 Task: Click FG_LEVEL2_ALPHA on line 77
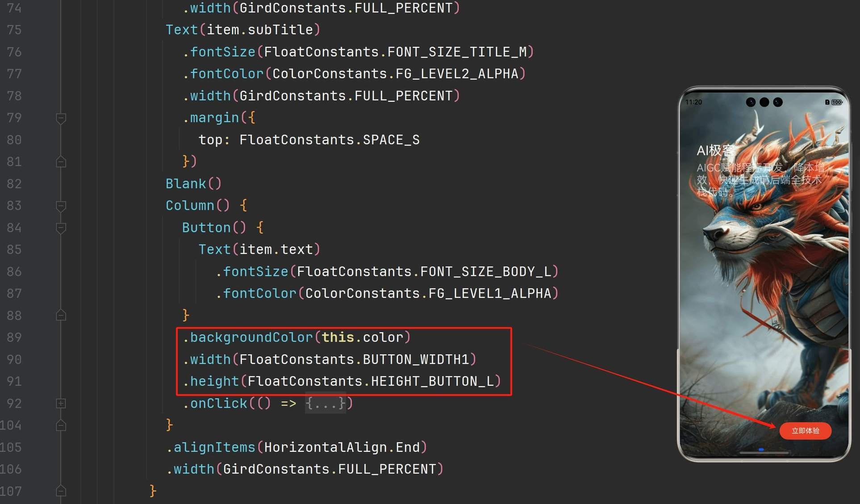pos(457,74)
